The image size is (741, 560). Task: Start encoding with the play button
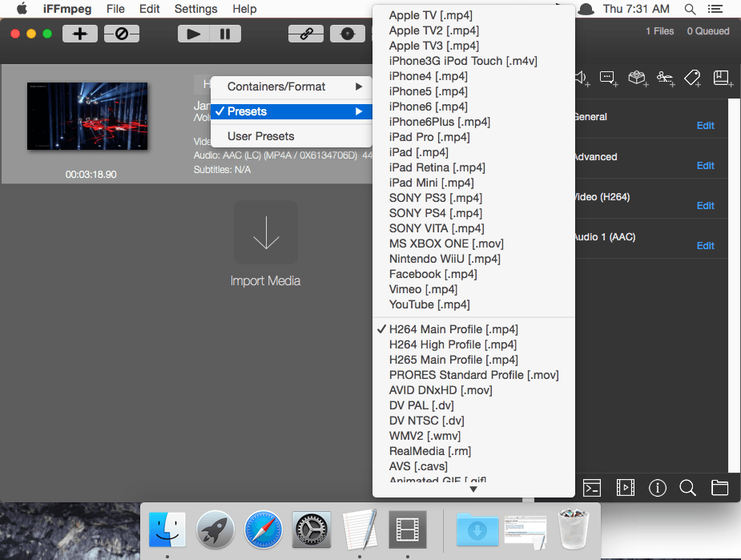coord(193,34)
